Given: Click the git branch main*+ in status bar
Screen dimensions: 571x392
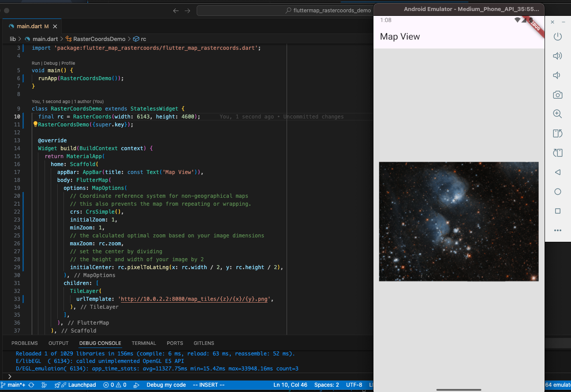Looking at the screenshot, I should 13,385.
